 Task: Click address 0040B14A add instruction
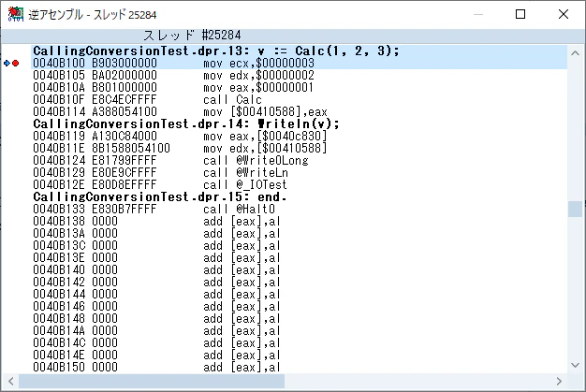pyautogui.click(x=299, y=330)
